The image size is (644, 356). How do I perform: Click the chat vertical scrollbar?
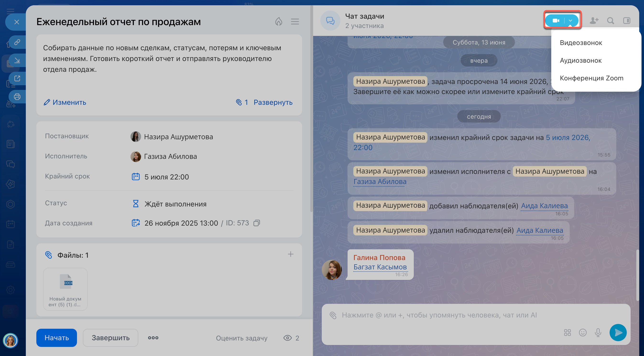637,275
